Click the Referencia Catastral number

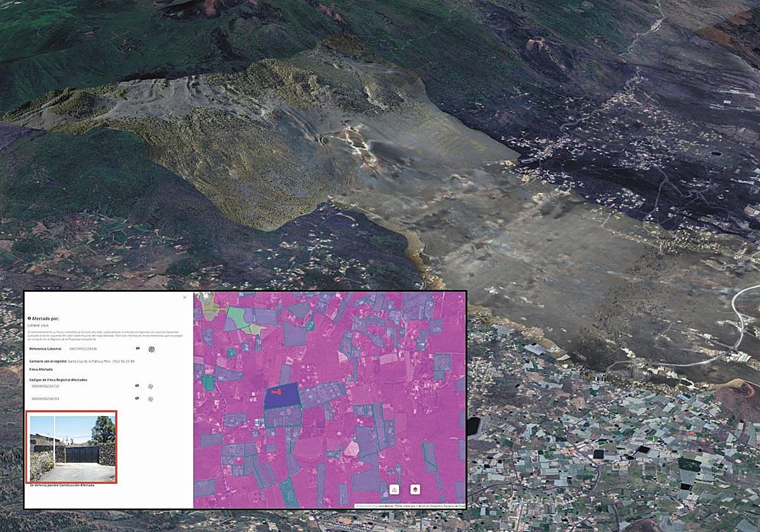[83, 349]
